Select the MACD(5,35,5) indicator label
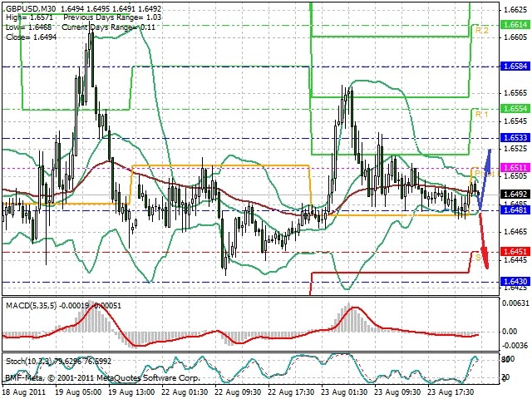The height and width of the screenshot is (399, 532). pyautogui.click(x=32, y=306)
